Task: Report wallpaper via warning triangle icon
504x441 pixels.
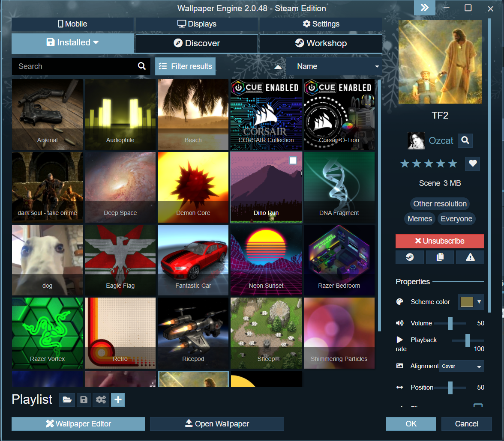Action: [470, 257]
